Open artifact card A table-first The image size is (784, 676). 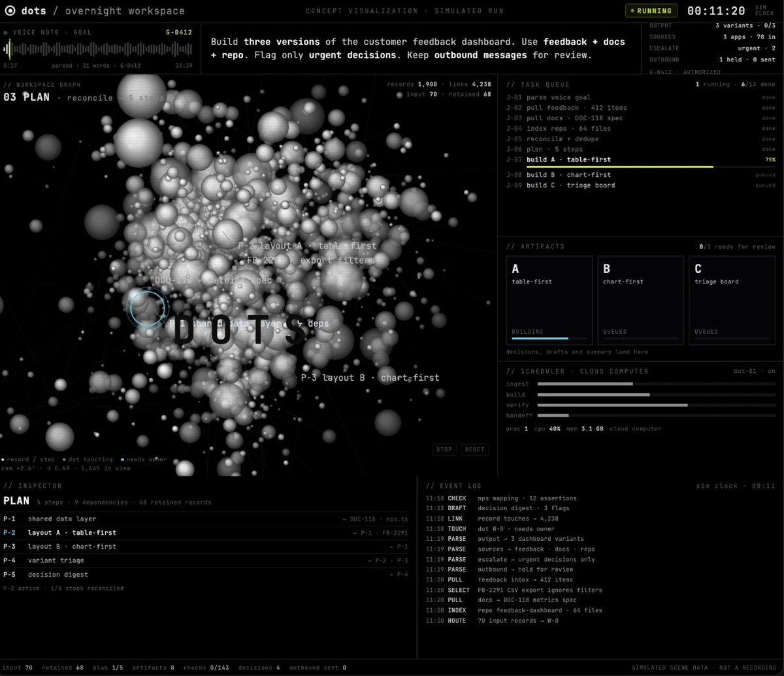549,300
